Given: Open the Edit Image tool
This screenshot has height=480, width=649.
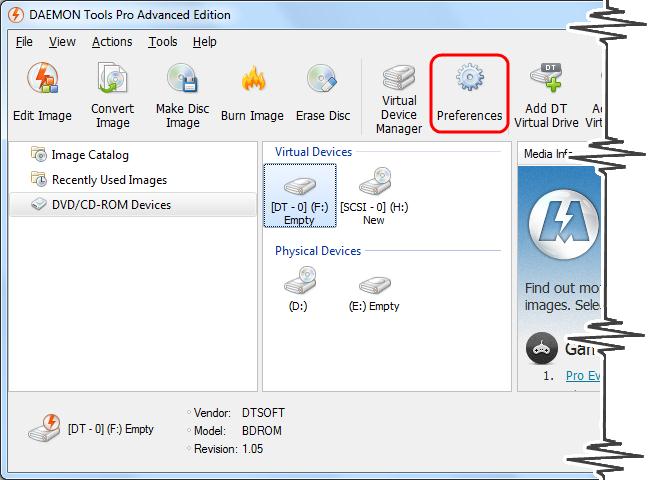Looking at the screenshot, I should (42, 92).
